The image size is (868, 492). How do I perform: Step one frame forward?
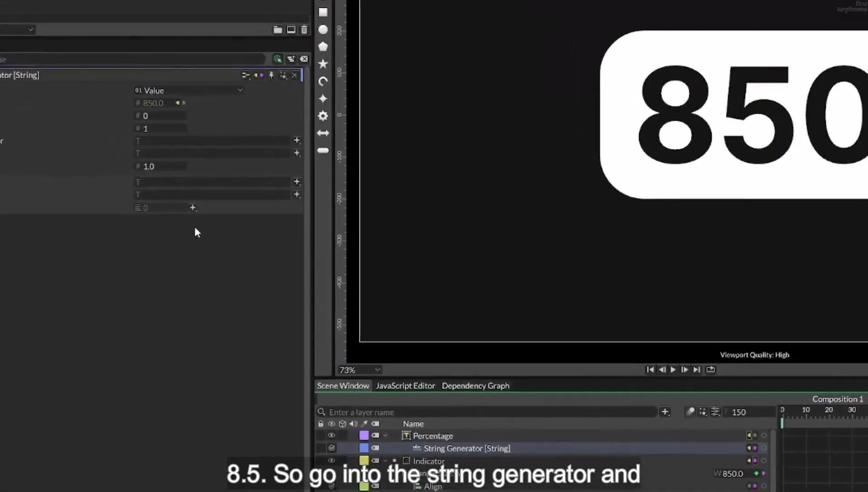(684, 369)
